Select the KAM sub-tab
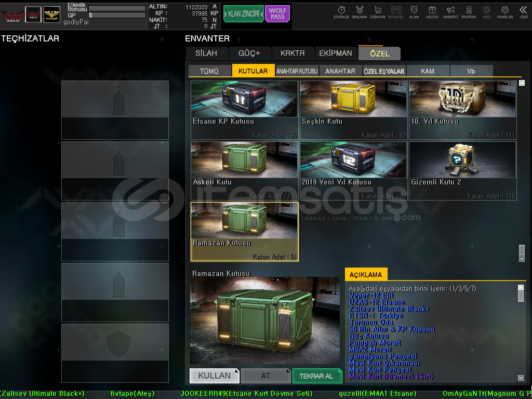The image size is (532, 399). point(428,71)
